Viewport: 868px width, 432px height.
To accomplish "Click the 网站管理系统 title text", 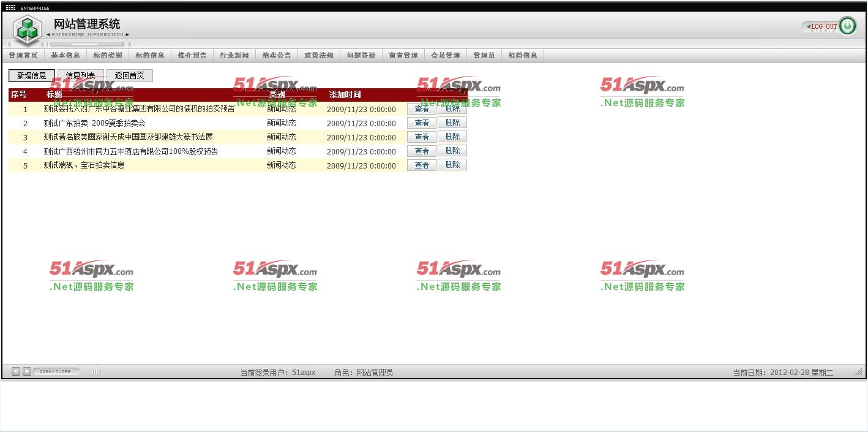I will click(x=87, y=24).
